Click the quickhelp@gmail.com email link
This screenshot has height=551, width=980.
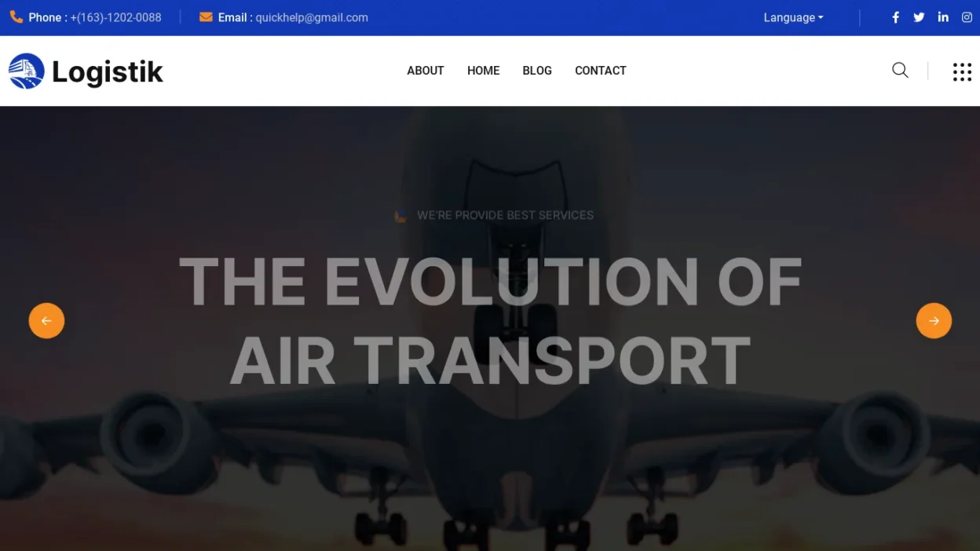click(312, 17)
